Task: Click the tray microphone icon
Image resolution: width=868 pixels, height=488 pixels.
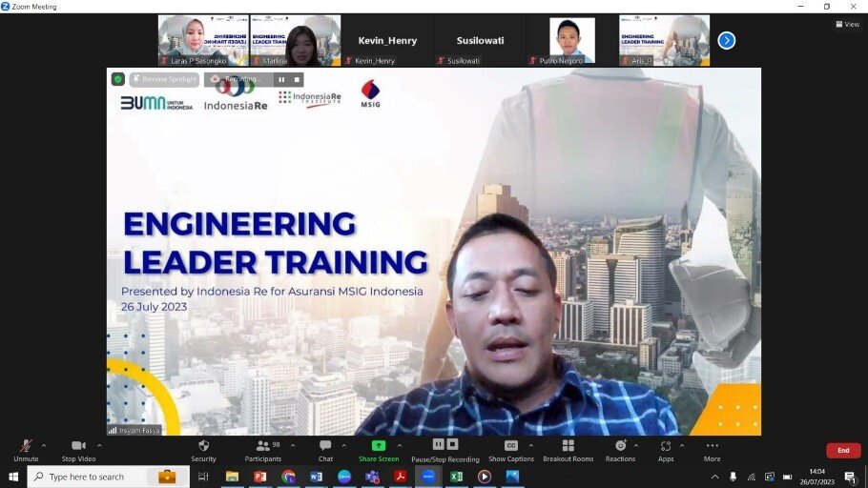Action: (733, 477)
